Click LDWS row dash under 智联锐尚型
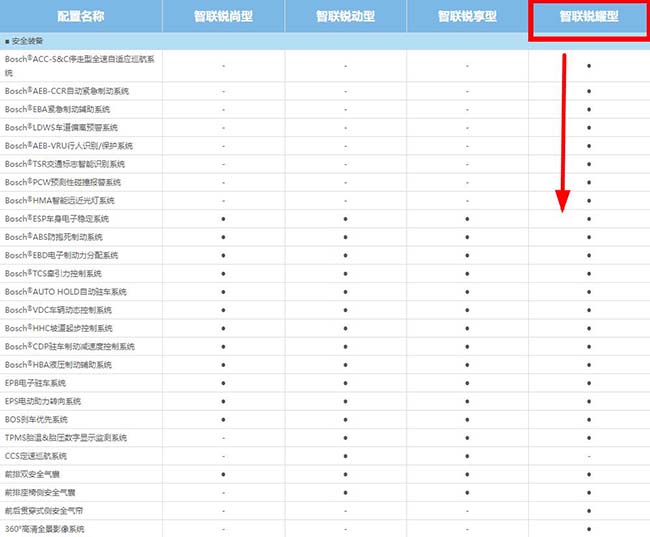Viewport: 650px width, 537px height. click(223, 128)
